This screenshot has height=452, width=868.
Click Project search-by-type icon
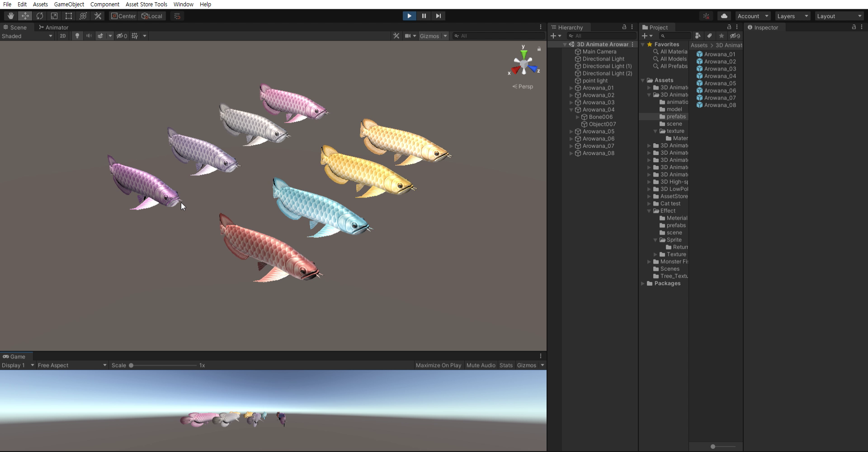coord(698,36)
